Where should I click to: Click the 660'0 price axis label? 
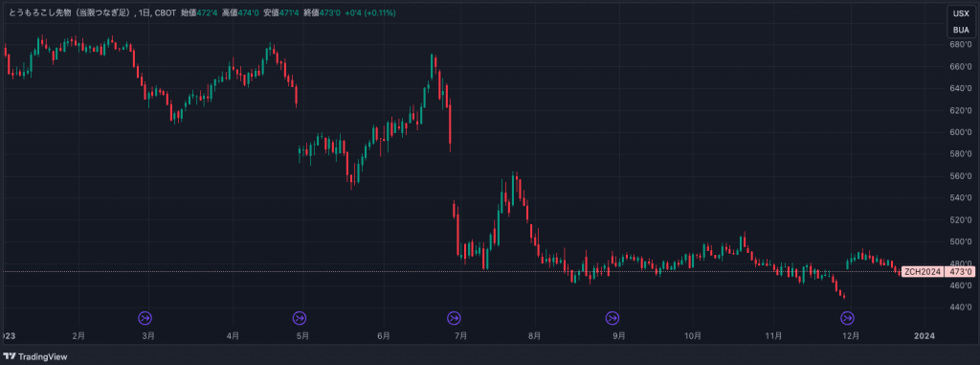pos(961,67)
